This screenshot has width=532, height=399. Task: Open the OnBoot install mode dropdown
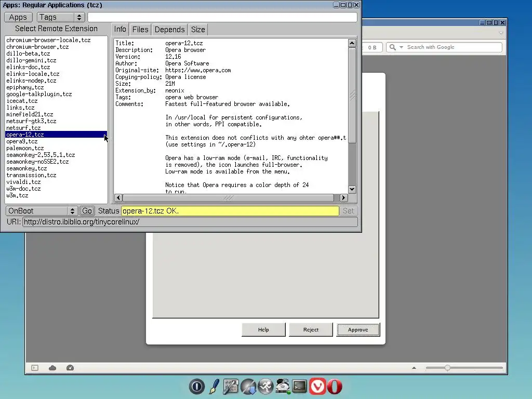(x=42, y=211)
